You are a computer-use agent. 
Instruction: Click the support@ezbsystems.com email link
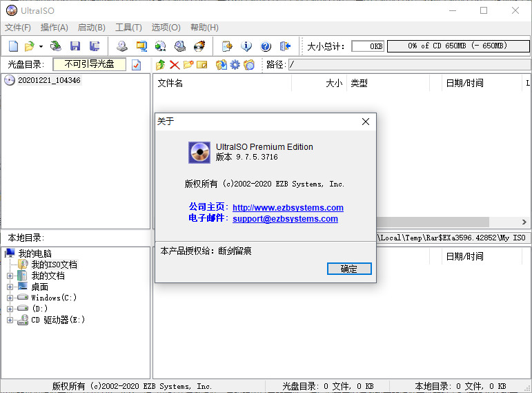coord(285,219)
